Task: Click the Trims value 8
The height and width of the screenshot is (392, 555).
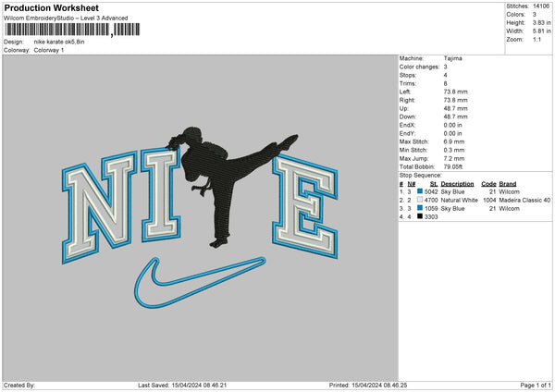Action: pyautogui.click(x=445, y=83)
